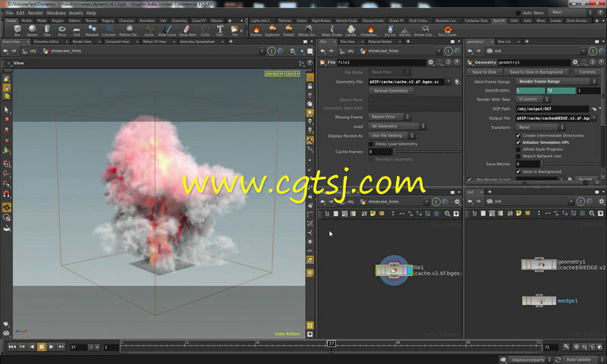
Task: Select the File shelf tool
Action: [234, 30]
